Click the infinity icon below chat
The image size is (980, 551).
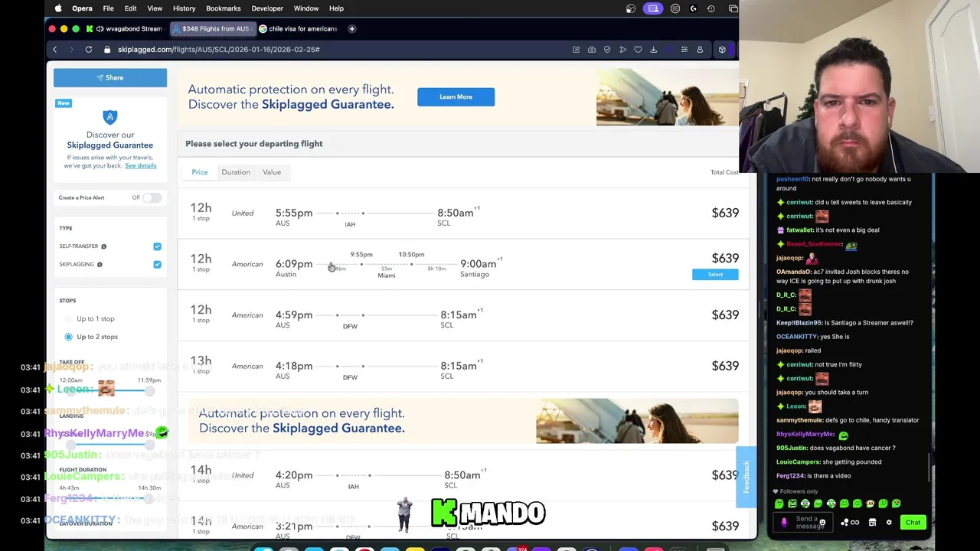tap(854, 523)
